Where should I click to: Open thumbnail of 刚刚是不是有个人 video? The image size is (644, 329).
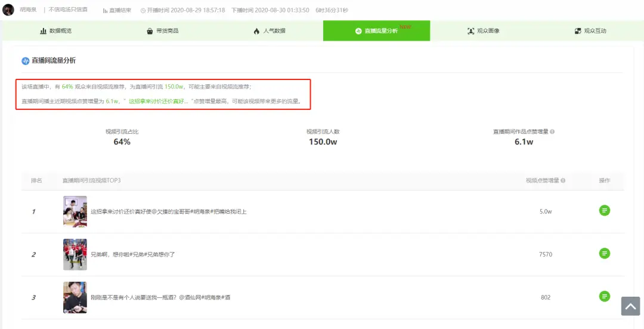[x=75, y=297]
